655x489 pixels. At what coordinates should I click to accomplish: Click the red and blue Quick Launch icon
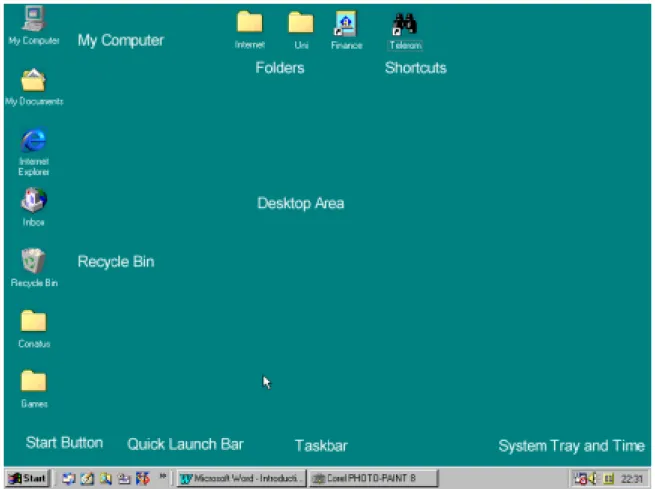(142, 479)
